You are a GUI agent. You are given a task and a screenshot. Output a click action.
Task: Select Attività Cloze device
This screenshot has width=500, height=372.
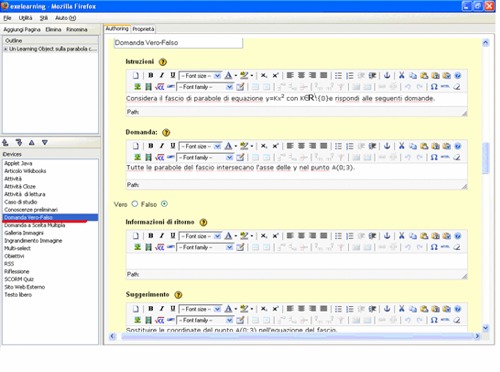pos(20,186)
